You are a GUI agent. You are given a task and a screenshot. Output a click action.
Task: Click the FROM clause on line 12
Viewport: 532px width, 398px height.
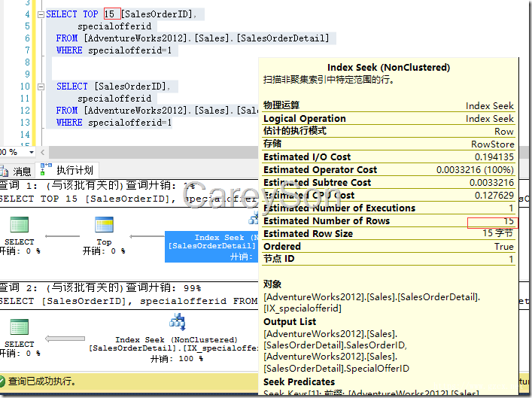tap(157, 111)
